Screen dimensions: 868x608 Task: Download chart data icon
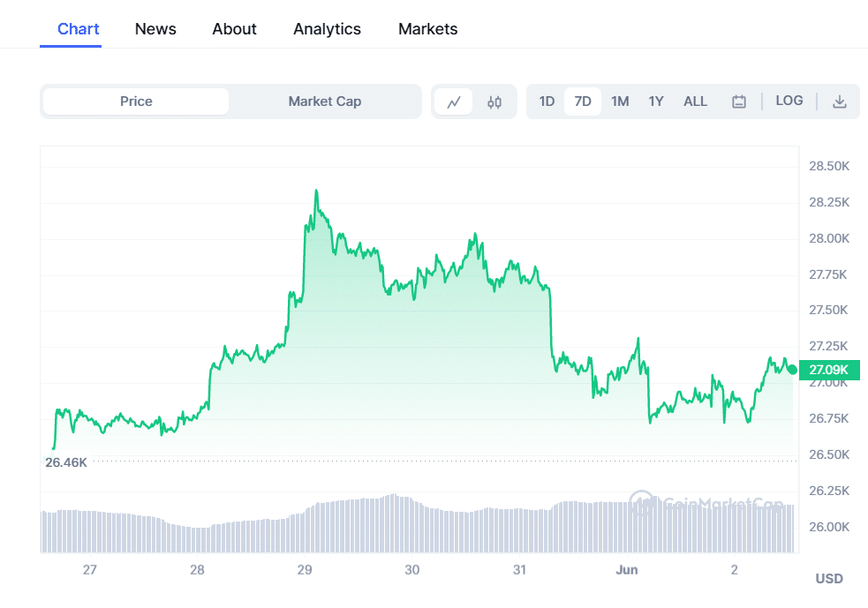839,101
